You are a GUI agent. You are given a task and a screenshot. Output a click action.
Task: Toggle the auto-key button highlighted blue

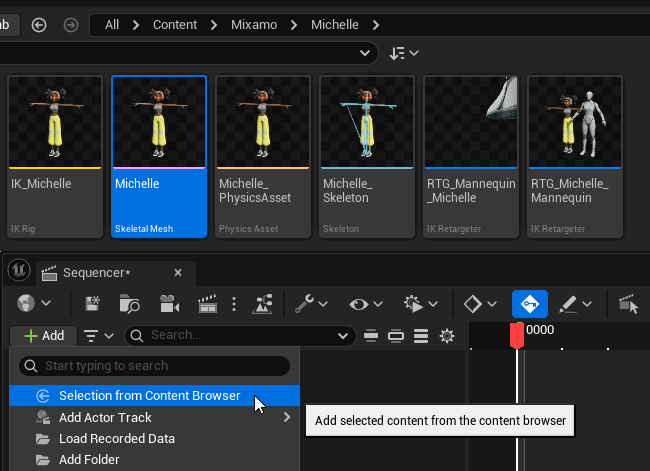tap(529, 303)
